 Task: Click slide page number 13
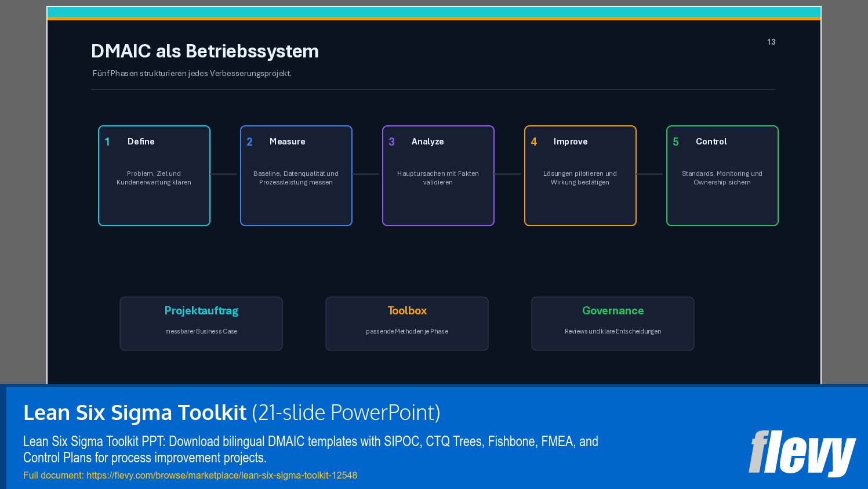tap(771, 42)
